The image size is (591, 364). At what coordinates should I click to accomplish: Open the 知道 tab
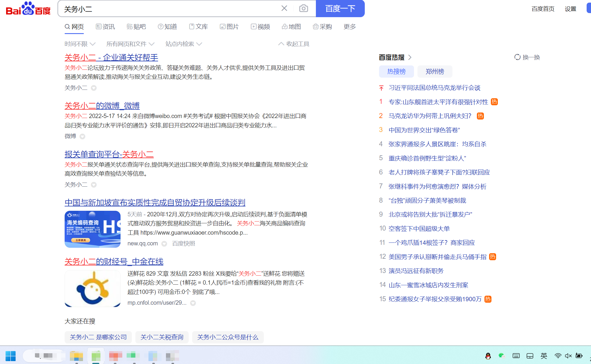point(167,27)
